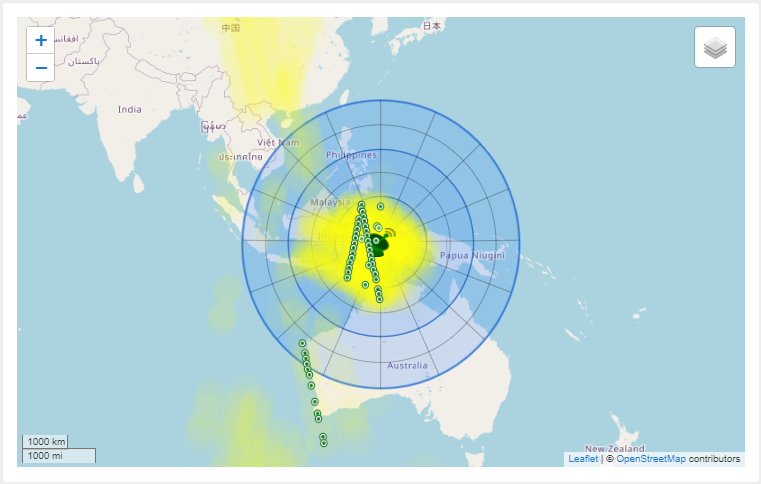The height and width of the screenshot is (484, 761).
Task: Click the 1000 km scale bar
Action: [45, 441]
